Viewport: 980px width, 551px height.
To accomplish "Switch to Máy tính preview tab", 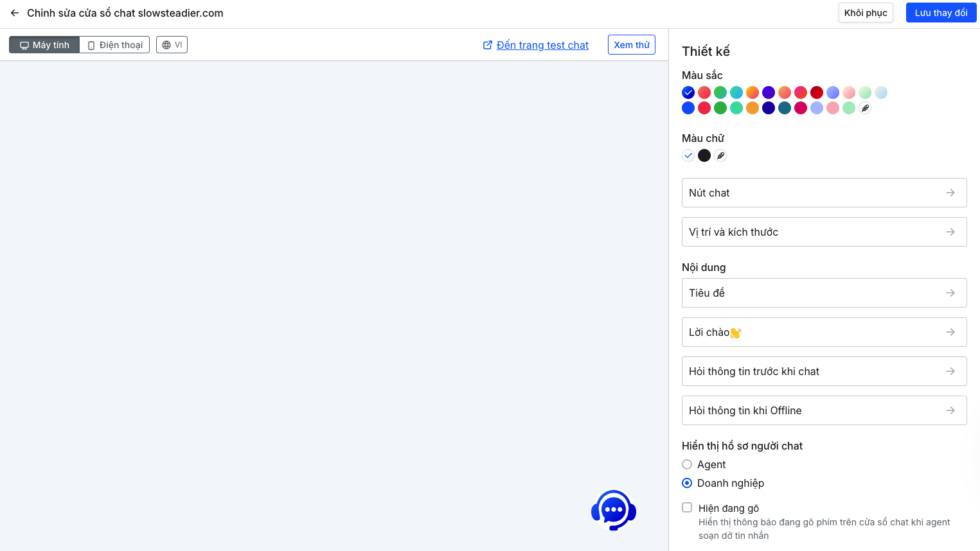I will click(44, 45).
